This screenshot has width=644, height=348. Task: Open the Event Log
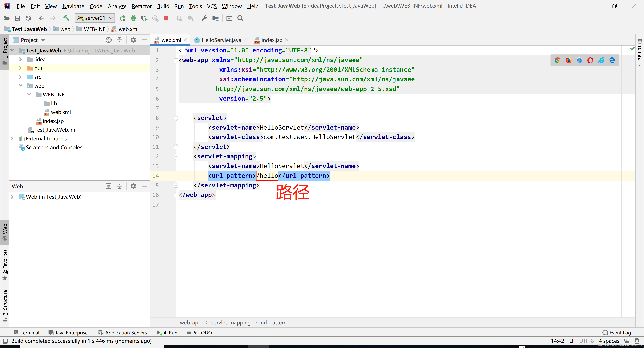coord(617,333)
